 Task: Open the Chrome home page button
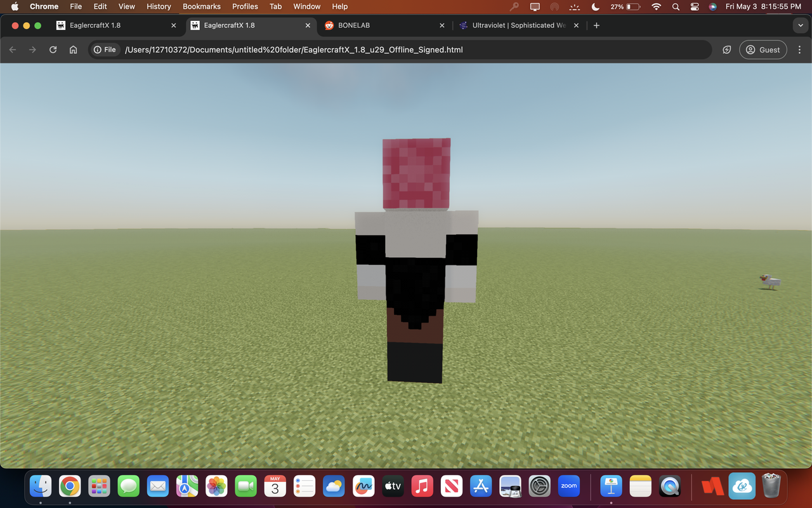point(74,50)
